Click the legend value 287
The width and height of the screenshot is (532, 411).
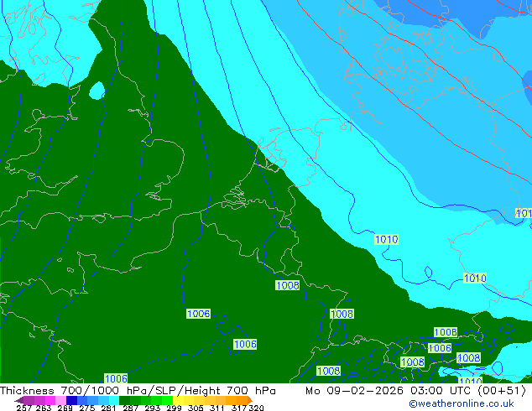point(130,408)
